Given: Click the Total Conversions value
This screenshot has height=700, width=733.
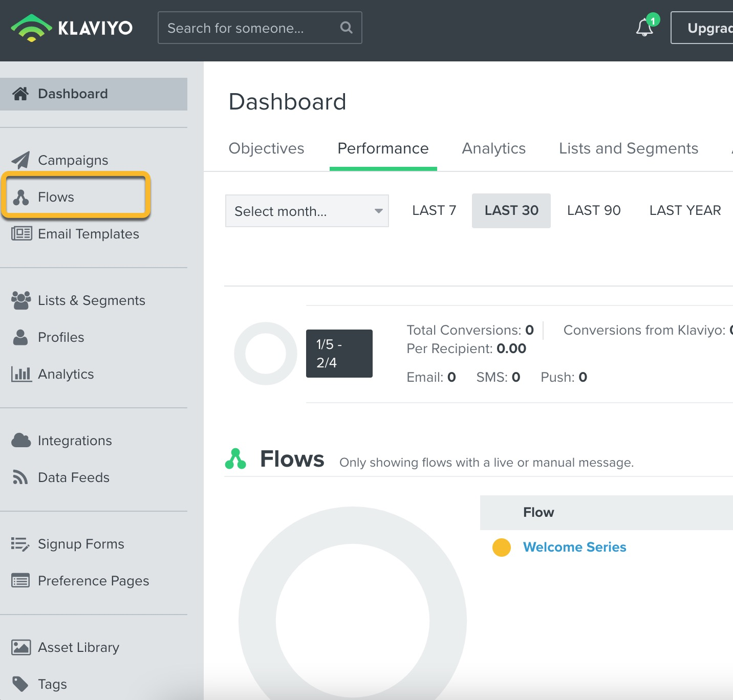Looking at the screenshot, I should click(x=530, y=330).
